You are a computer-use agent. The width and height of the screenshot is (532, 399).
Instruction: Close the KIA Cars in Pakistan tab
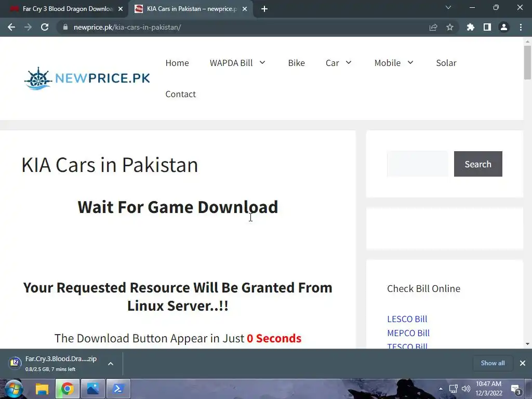tap(245, 9)
